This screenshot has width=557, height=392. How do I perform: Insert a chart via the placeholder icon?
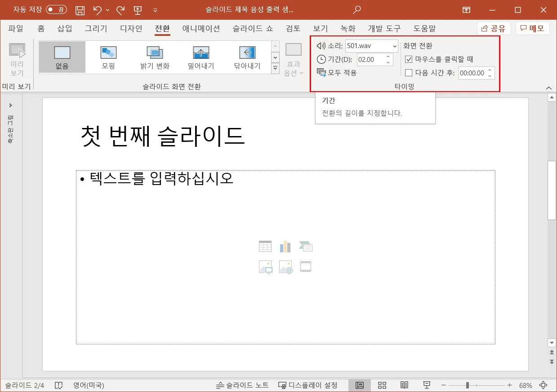285,246
